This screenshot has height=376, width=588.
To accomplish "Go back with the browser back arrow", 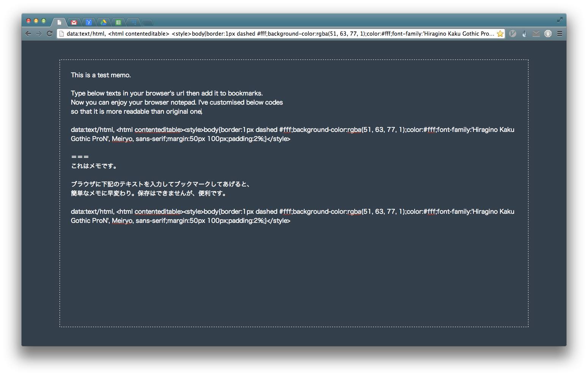I will tap(28, 34).
